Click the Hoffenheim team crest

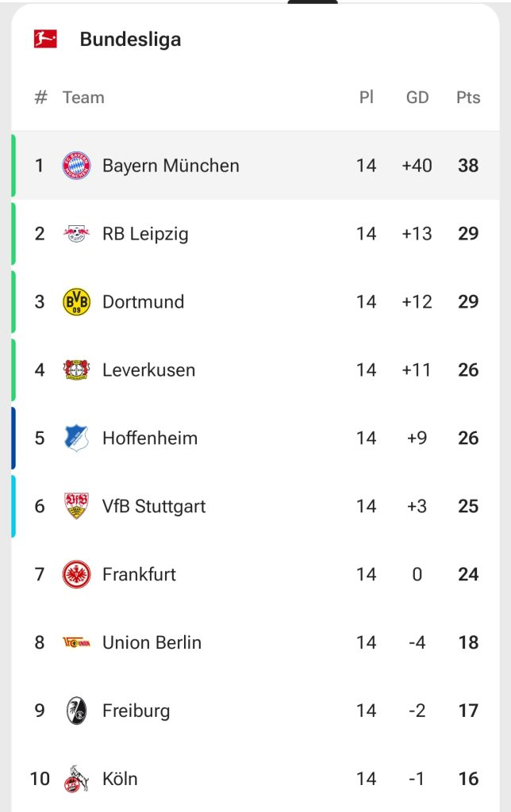coord(76,439)
